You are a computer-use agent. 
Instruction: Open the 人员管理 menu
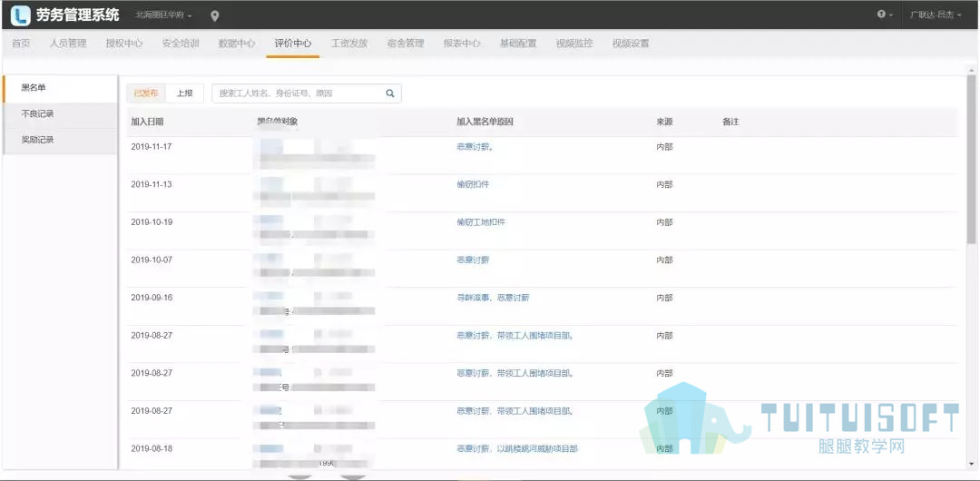point(68,44)
